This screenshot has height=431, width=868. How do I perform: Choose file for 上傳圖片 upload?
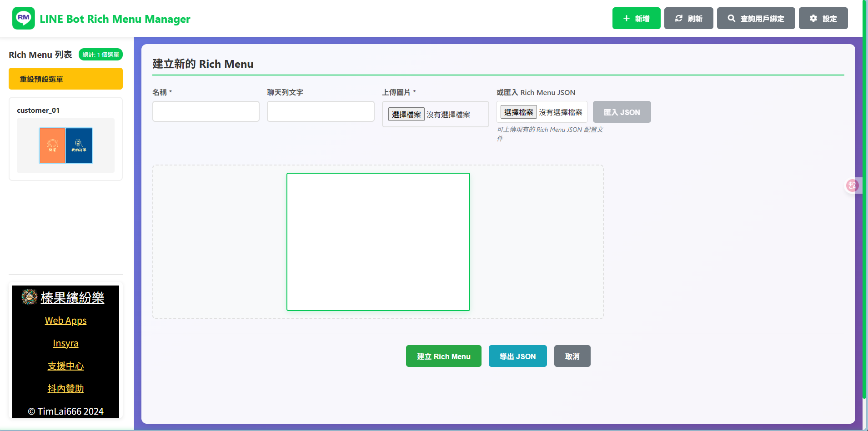click(406, 114)
